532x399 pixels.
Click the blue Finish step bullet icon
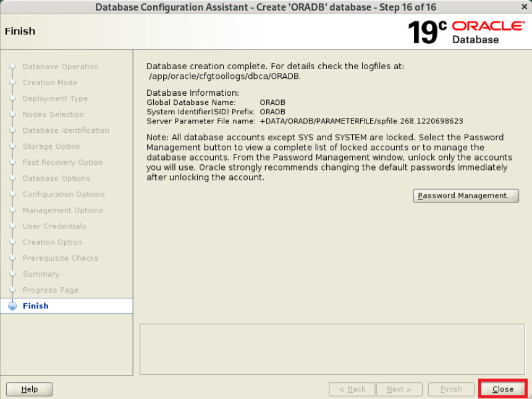click(x=12, y=306)
